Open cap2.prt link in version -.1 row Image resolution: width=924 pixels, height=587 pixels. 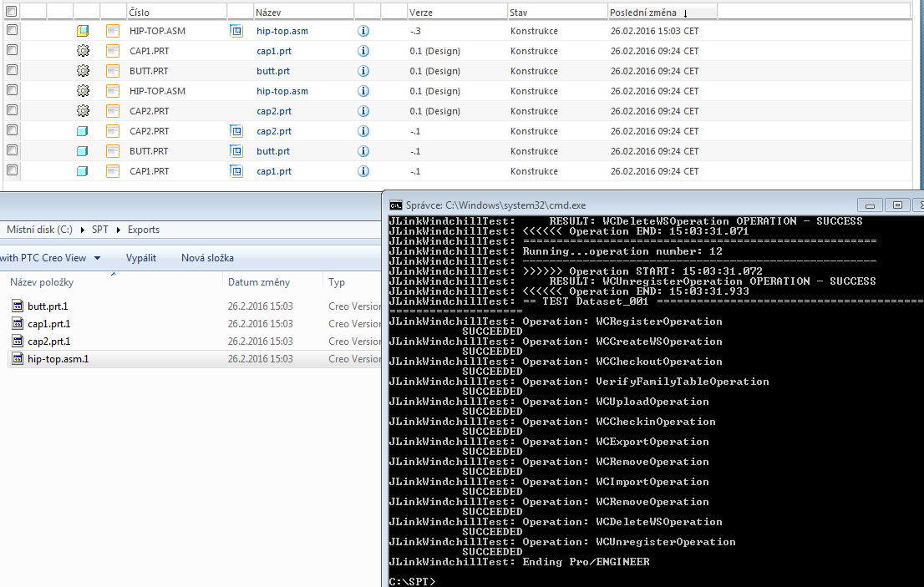274,131
